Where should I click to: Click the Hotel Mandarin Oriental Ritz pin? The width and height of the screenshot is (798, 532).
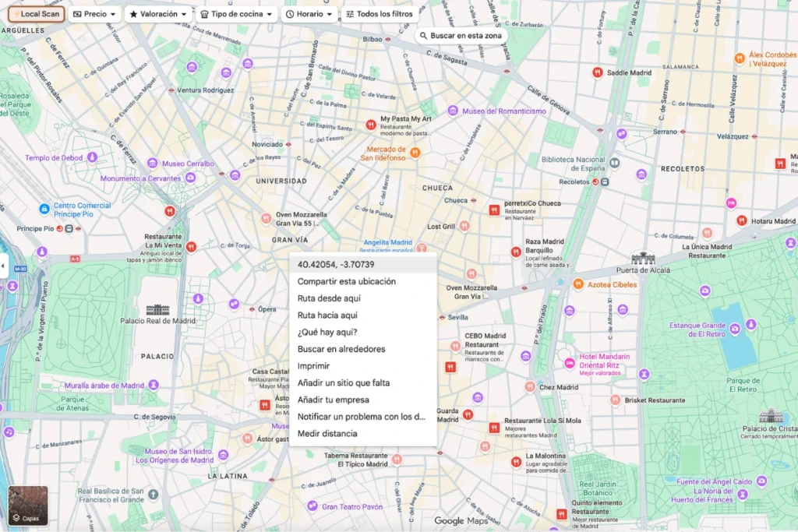pyautogui.click(x=570, y=363)
